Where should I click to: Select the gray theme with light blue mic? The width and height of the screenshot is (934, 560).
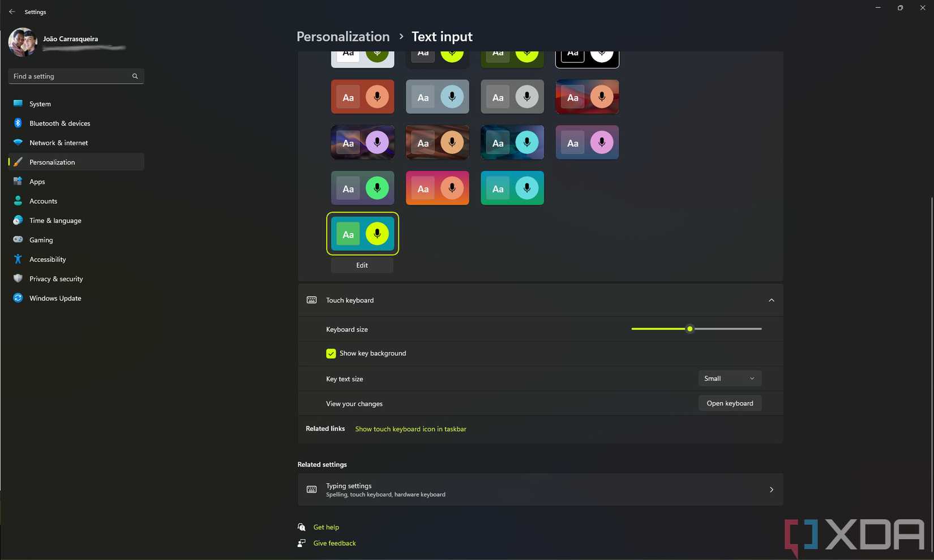click(x=438, y=97)
